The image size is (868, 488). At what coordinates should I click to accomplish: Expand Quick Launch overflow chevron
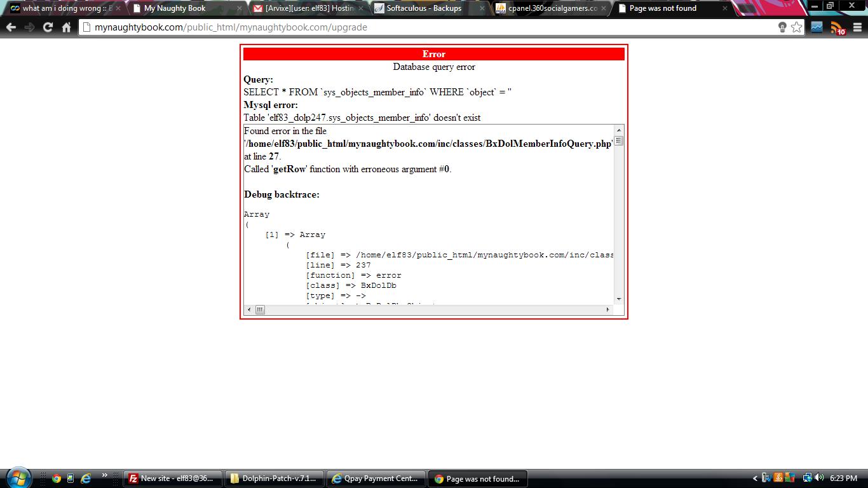point(105,475)
